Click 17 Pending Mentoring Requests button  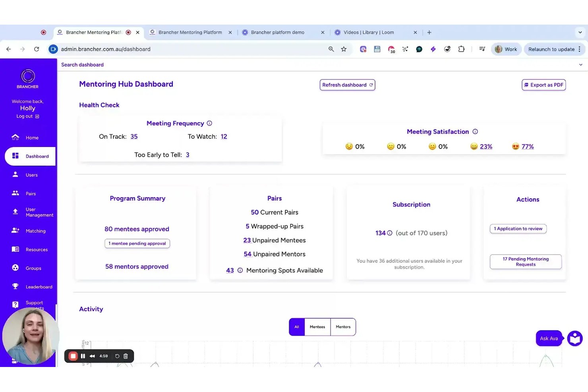point(526,262)
